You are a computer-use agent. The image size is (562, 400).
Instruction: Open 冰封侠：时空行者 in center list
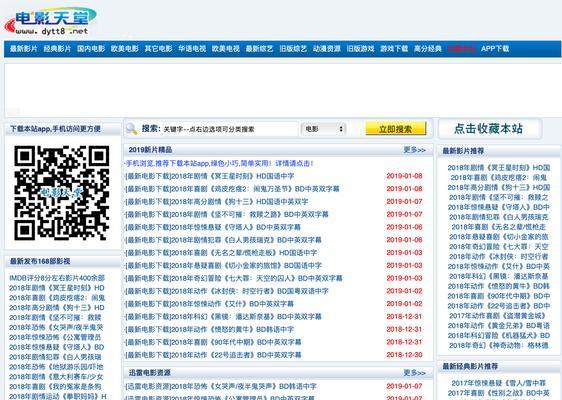point(227,291)
